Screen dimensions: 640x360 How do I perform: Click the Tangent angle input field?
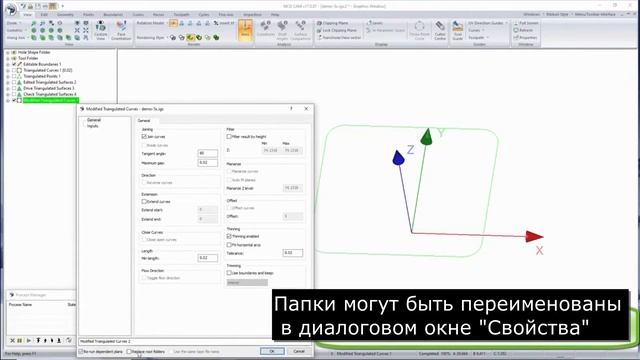pyautogui.click(x=208, y=154)
